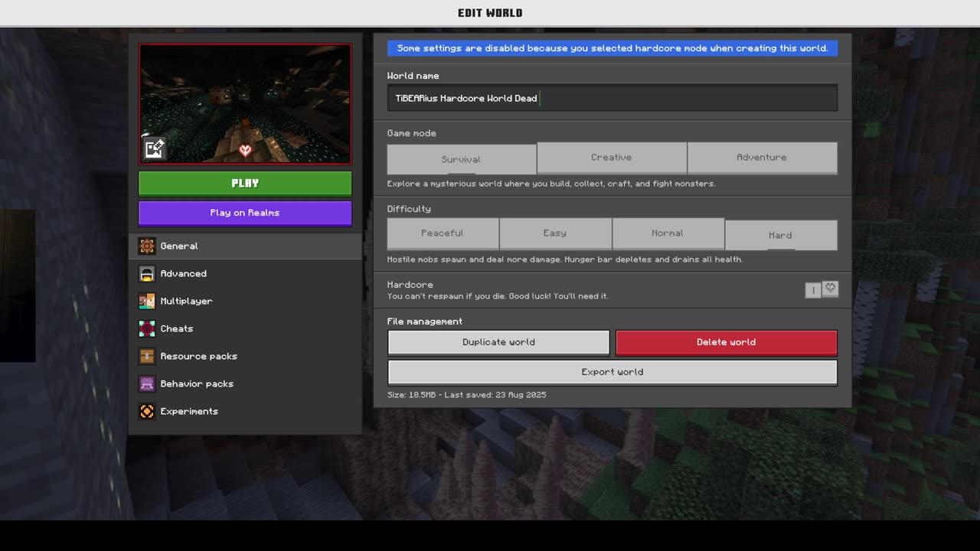The image size is (980, 551).
Task: Click the Hard difficulty description text
Action: pyautogui.click(x=565, y=259)
